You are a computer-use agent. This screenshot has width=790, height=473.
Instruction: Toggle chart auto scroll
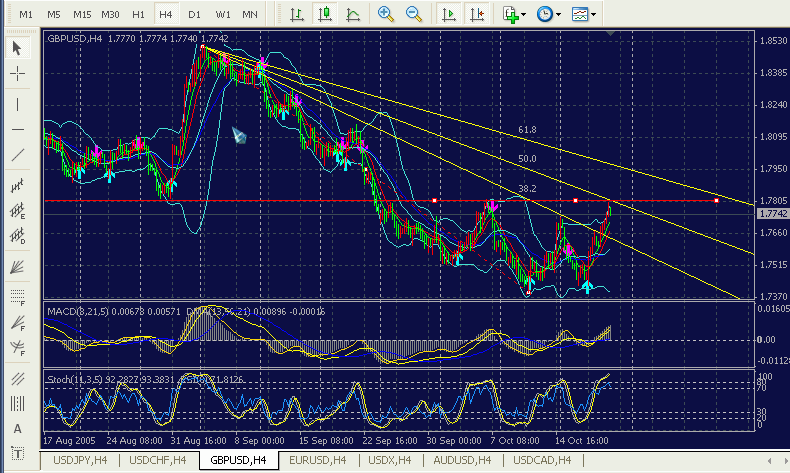point(449,14)
